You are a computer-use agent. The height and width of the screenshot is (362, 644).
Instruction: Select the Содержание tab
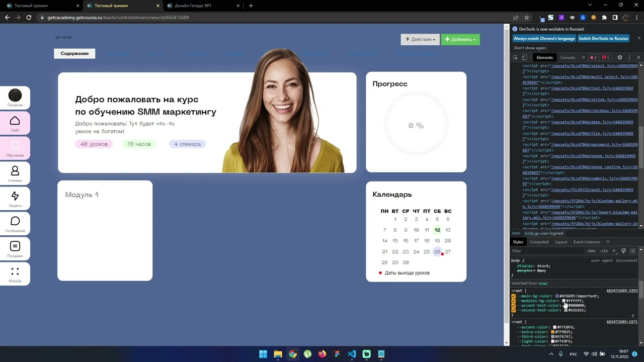pos(74,53)
